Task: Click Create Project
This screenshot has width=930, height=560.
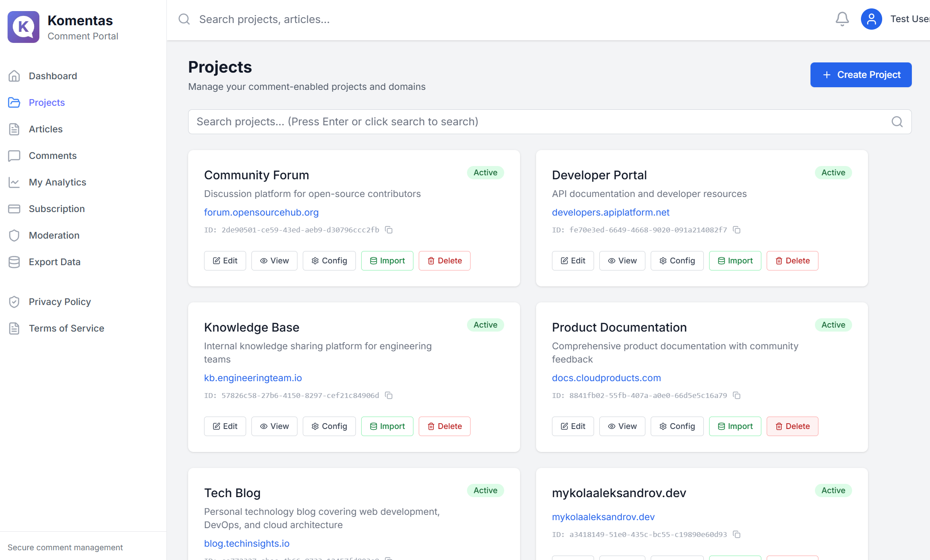Action: click(x=861, y=74)
